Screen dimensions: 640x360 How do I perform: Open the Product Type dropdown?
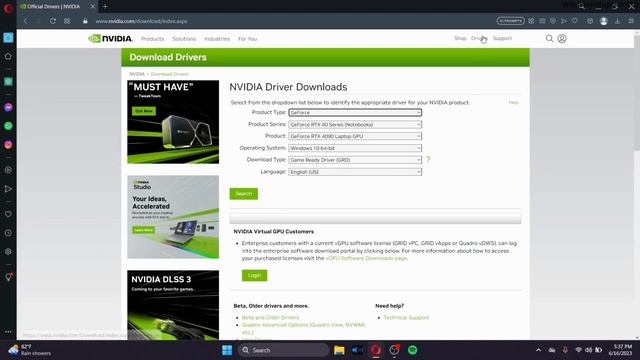click(355, 112)
